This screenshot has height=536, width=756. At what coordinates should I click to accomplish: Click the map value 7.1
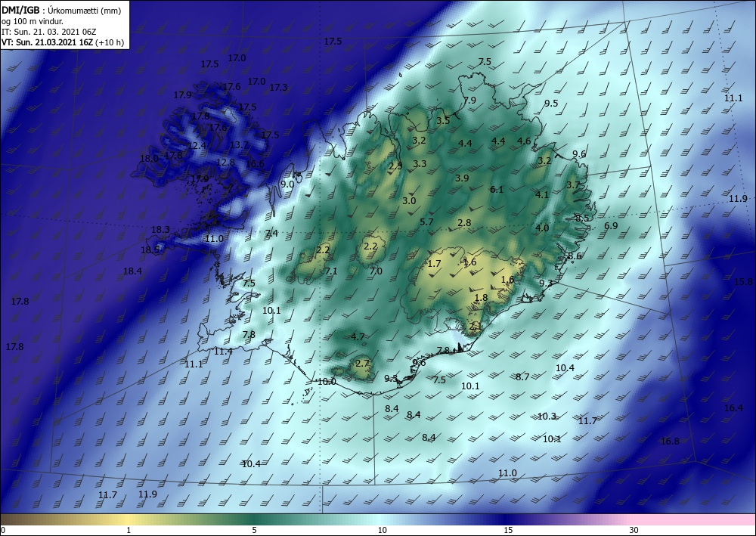coord(331,271)
